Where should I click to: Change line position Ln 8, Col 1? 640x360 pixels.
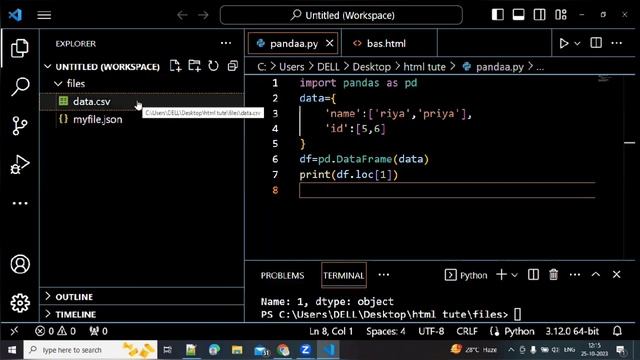pos(331,331)
